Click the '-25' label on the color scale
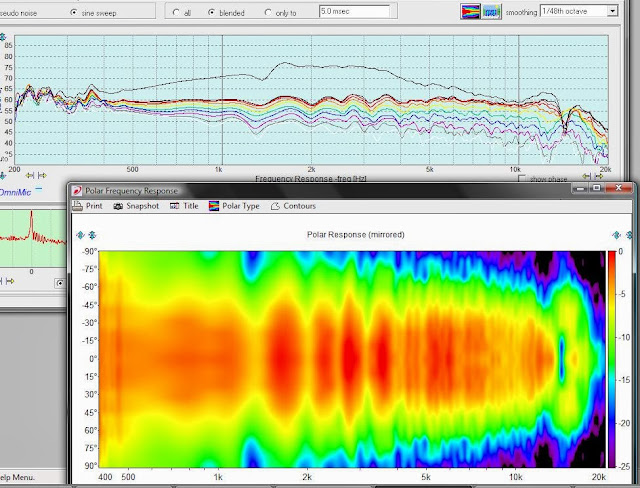The image size is (640, 488). click(x=623, y=466)
